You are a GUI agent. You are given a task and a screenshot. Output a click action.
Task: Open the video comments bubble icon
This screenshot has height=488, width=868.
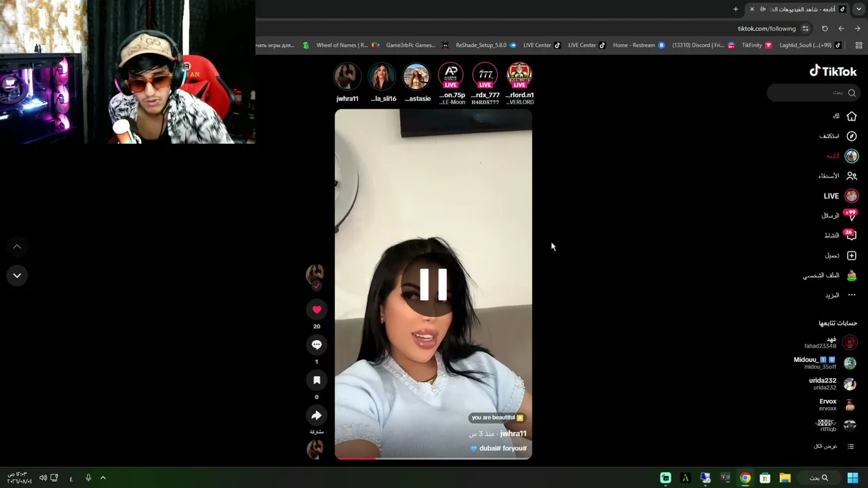pos(316,345)
